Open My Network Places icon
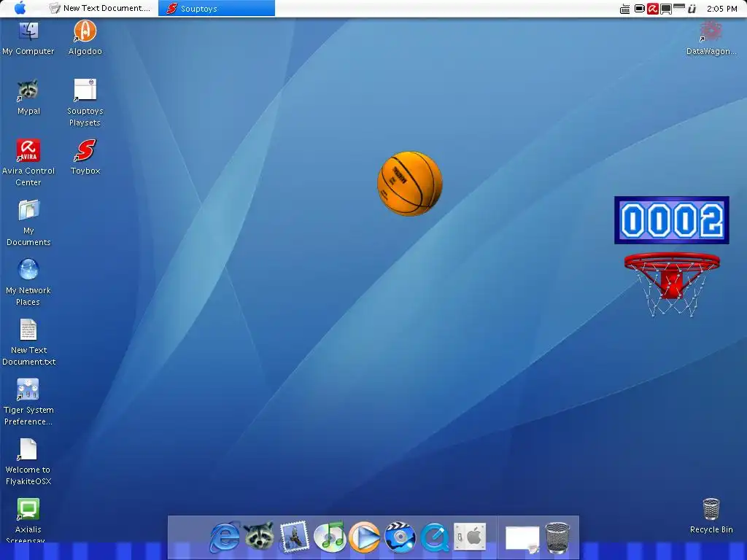Screen dimensions: 747x560 (x=28, y=282)
